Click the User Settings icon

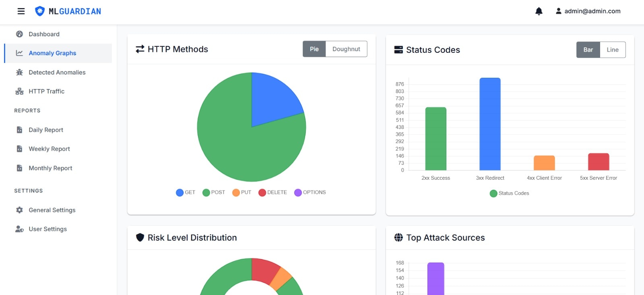click(19, 229)
